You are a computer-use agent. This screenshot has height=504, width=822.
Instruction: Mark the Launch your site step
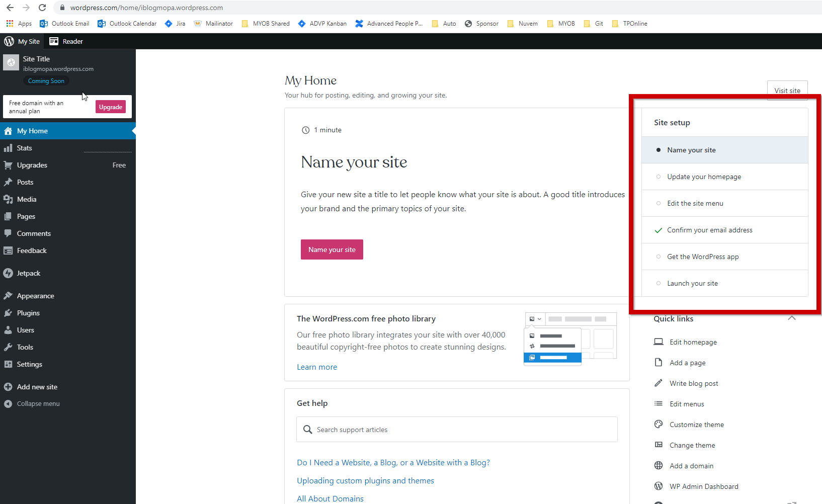point(659,283)
